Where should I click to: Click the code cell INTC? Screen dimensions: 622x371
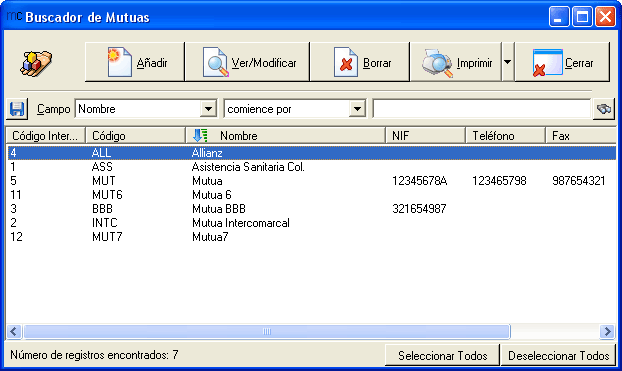point(105,223)
